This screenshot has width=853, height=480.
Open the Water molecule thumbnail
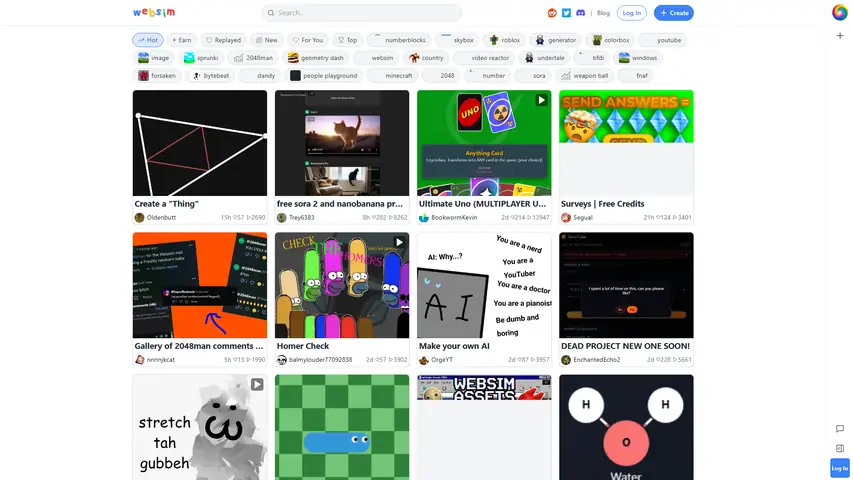626,427
